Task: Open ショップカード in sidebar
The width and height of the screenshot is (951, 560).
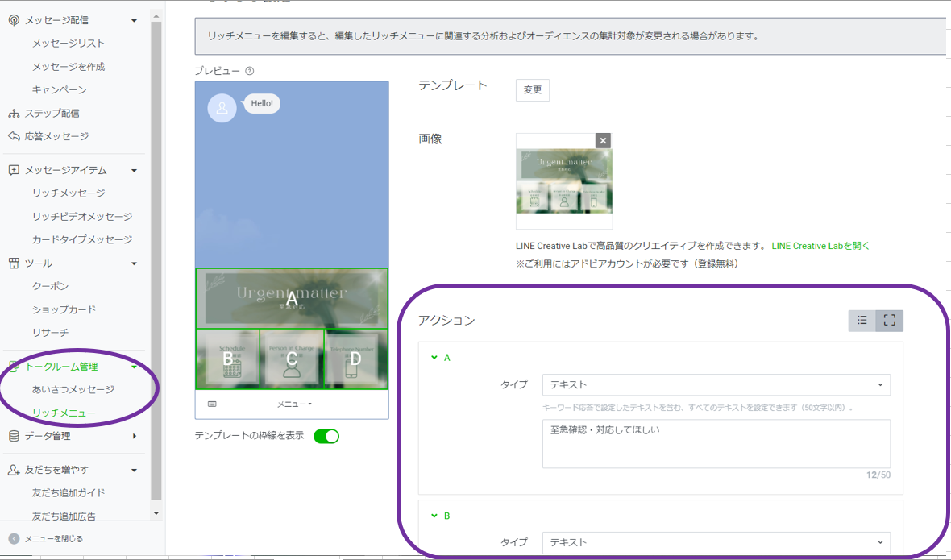Action: tap(64, 309)
